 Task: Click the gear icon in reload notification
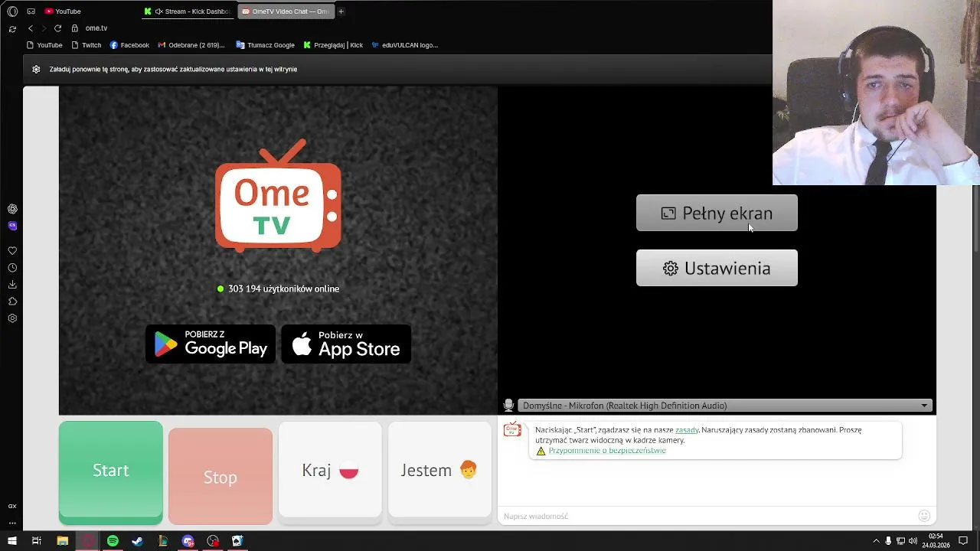click(36, 69)
